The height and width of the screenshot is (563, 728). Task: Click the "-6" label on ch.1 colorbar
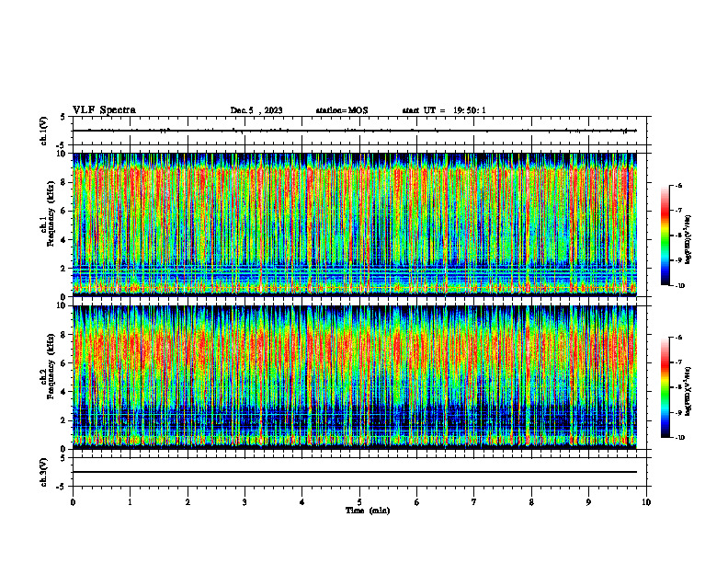click(x=678, y=186)
